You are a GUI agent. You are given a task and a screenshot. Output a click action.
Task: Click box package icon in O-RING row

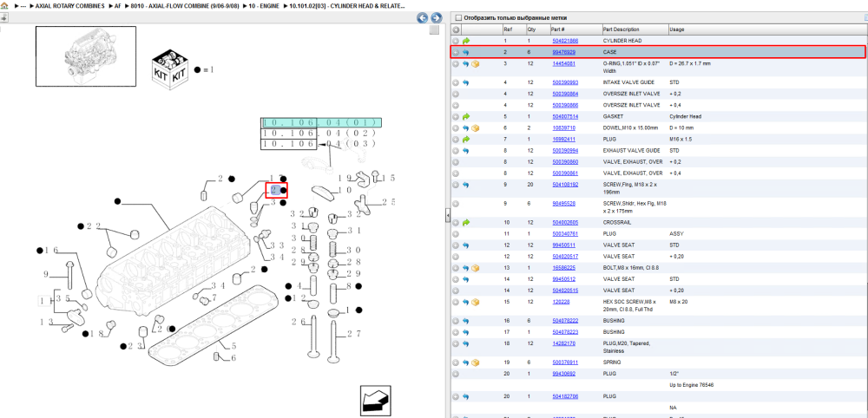pyautogui.click(x=476, y=64)
